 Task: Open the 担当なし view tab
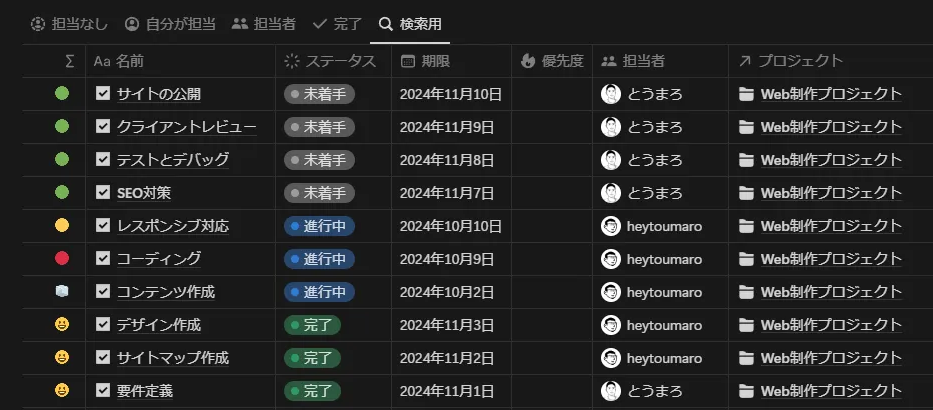click(x=69, y=24)
